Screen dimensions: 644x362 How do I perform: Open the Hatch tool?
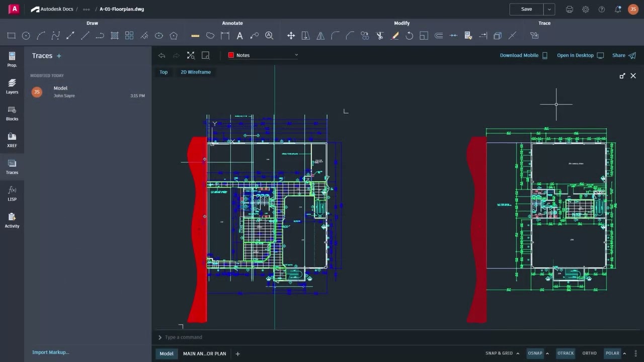(x=114, y=35)
